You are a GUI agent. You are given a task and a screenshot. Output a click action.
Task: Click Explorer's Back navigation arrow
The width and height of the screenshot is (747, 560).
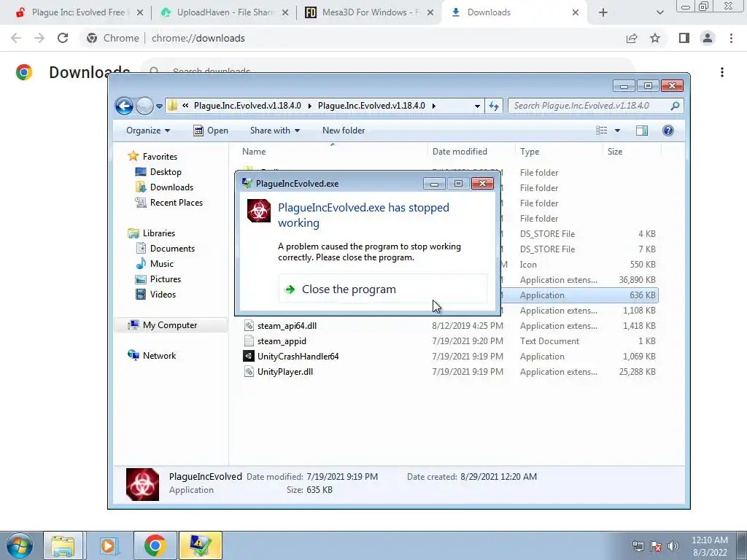point(124,106)
